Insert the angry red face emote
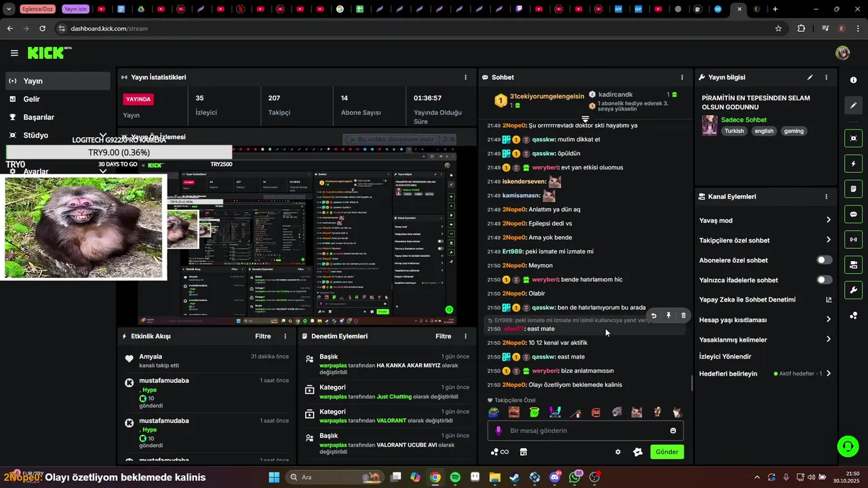868x488 pixels. pyautogui.click(x=596, y=412)
